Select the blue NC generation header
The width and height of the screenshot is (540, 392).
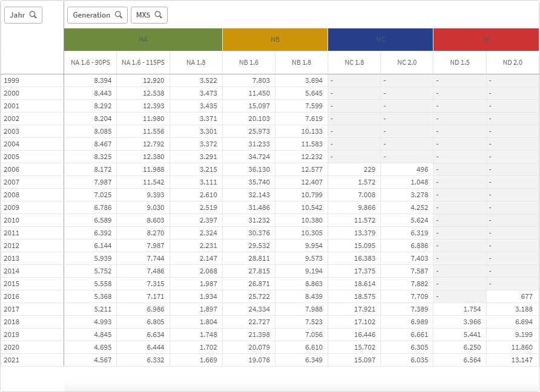pos(380,39)
